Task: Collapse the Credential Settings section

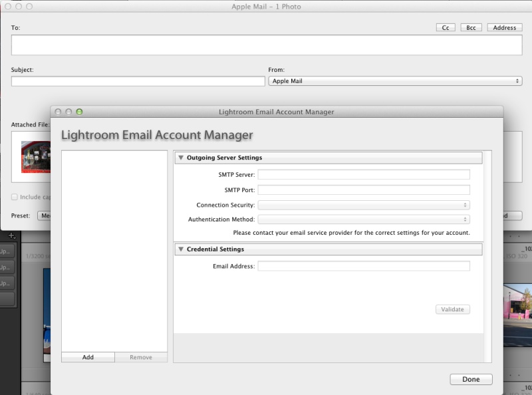Action: (x=181, y=249)
